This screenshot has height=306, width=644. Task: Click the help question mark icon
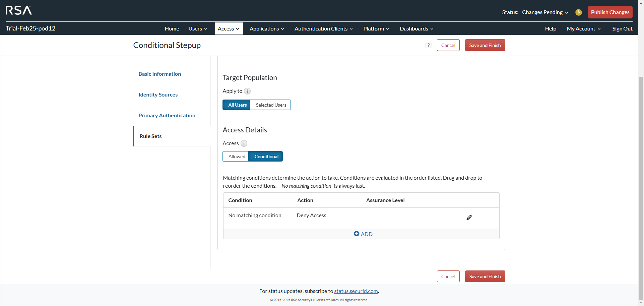[x=429, y=45]
